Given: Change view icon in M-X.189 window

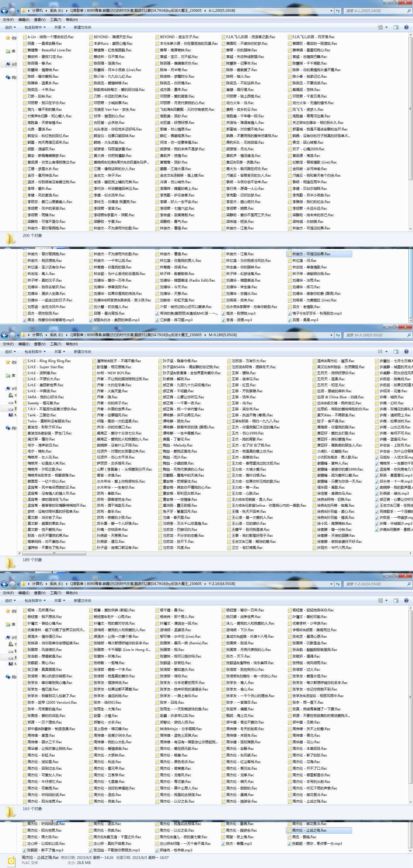Looking at the screenshot, I should point(380,352).
